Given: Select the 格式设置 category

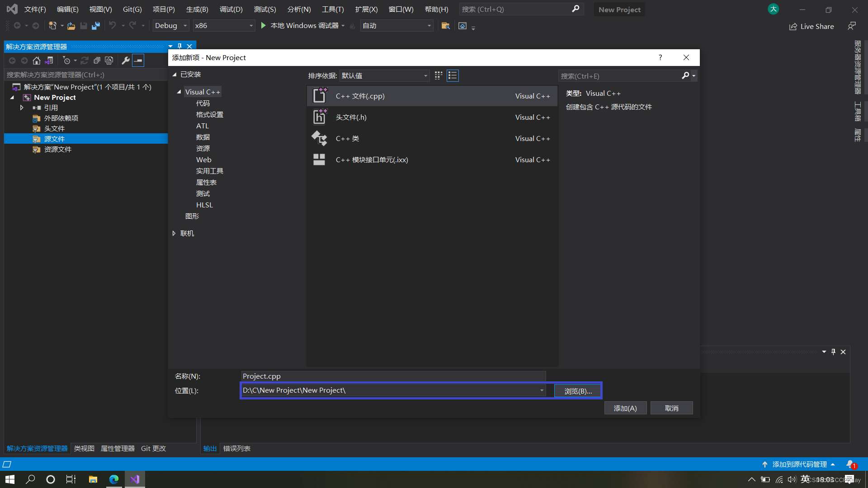Looking at the screenshot, I should [x=209, y=114].
